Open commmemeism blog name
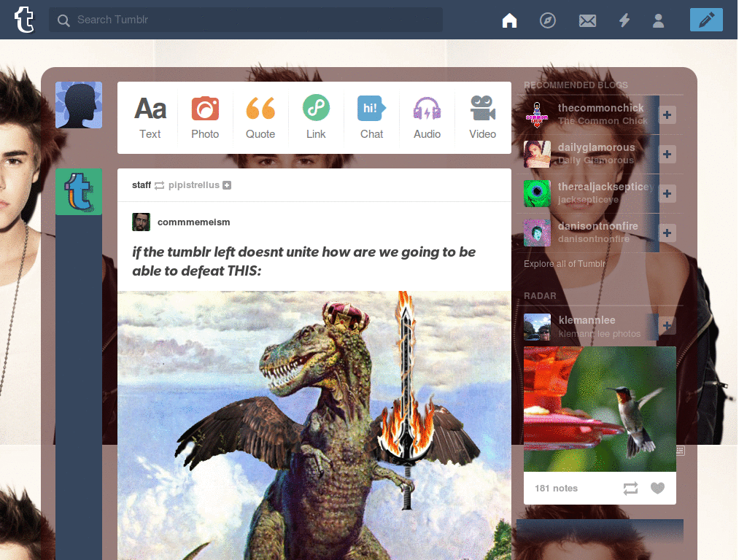Screen dimensions: 747x560 pos(194,222)
